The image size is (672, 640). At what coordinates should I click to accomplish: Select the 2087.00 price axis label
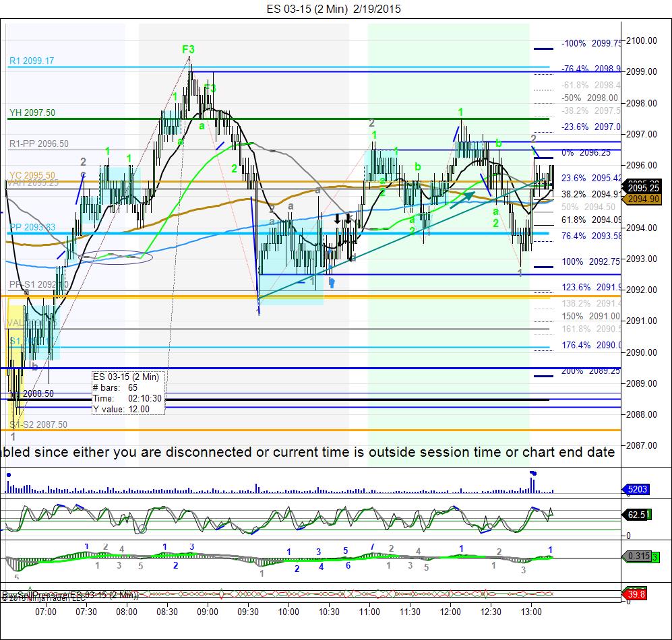tap(642, 445)
